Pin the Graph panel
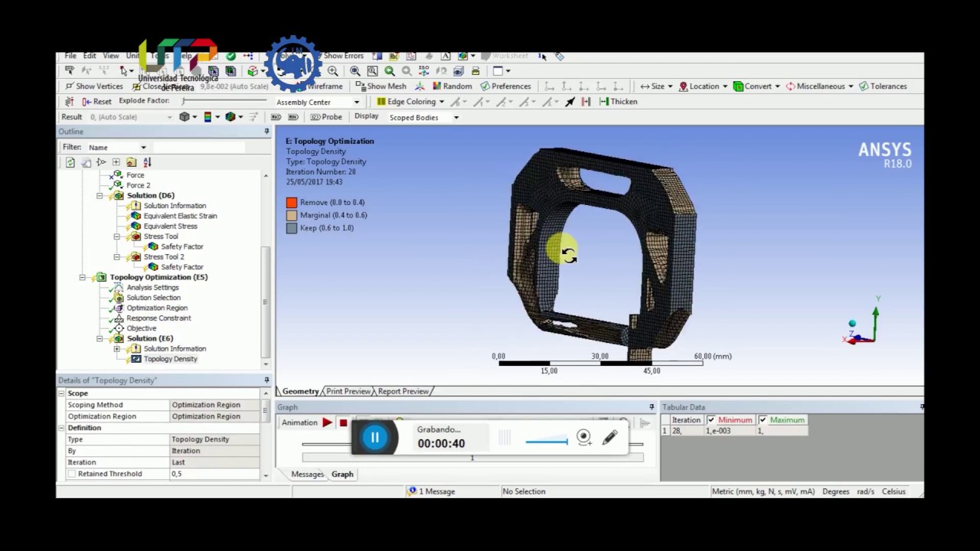The height and width of the screenshot is (551, 980). 652,407
